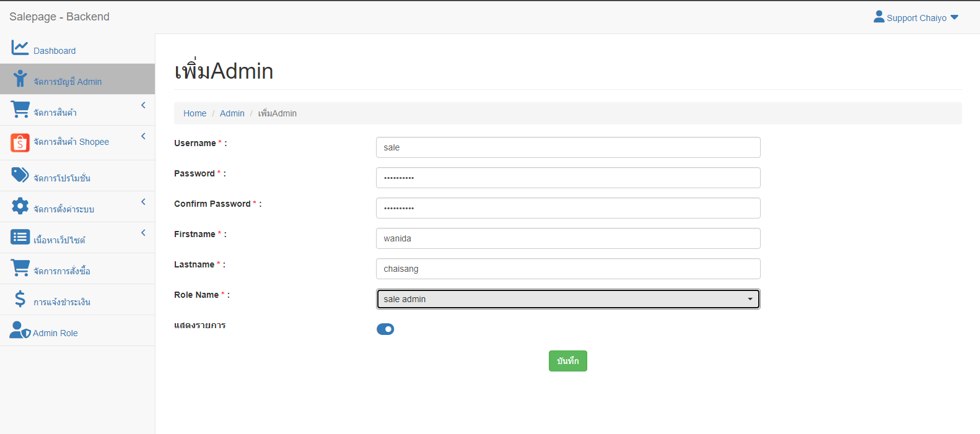Focus the Lastname text field

point(567,269)
